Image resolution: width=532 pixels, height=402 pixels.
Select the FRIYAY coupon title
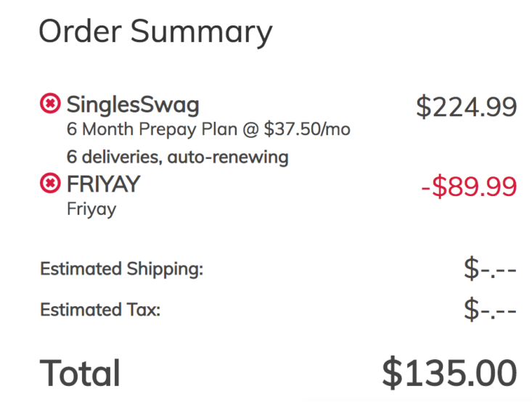(103, 185)
